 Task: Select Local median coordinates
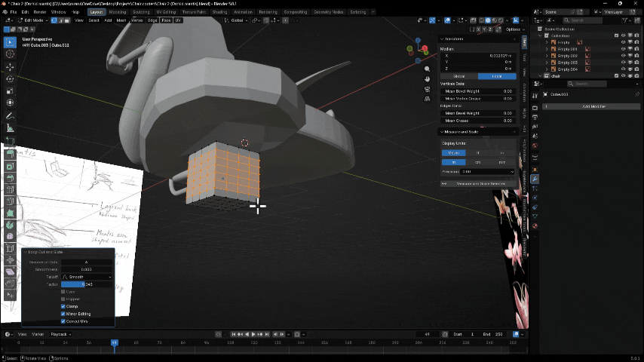coord(497,76)
